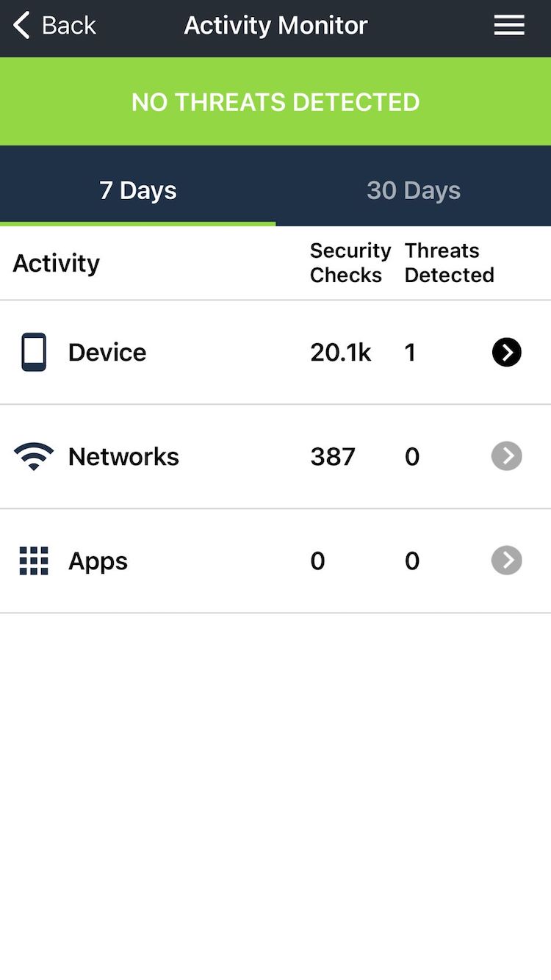Screen dimensions: 551x980
Task: Tap the Device phone icon
Action: (34, 353)
